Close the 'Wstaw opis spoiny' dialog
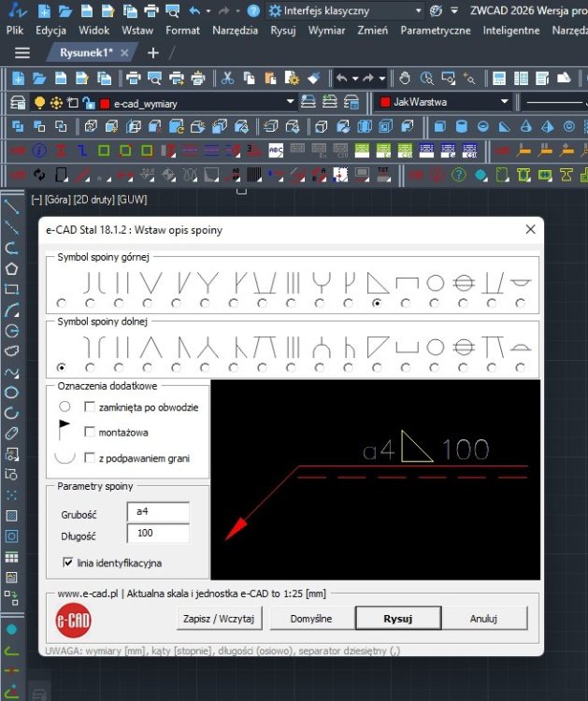Screen dimensions: 588x701 (x=530, y=229)
